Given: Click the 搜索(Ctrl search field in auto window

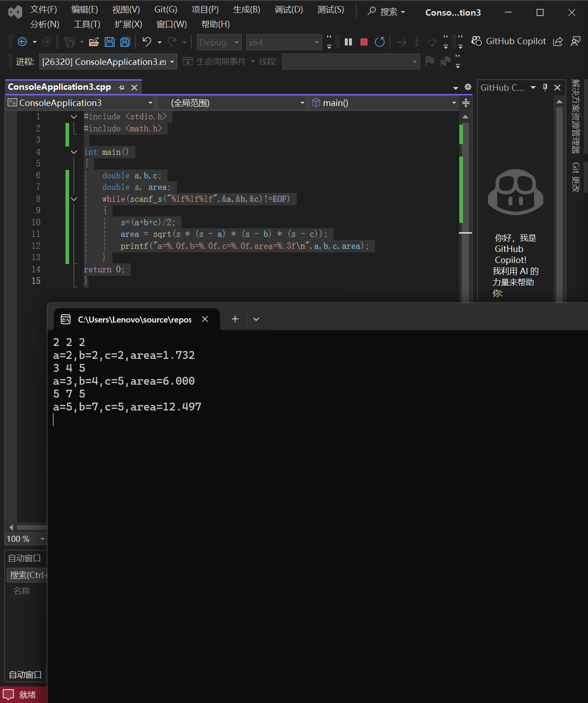Looking at the screenshot, I should click(28, 575).
